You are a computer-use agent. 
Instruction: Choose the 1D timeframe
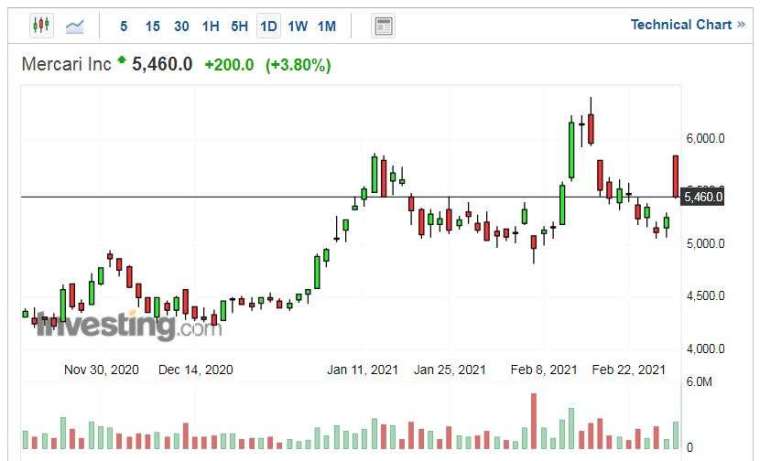point(268,26)
